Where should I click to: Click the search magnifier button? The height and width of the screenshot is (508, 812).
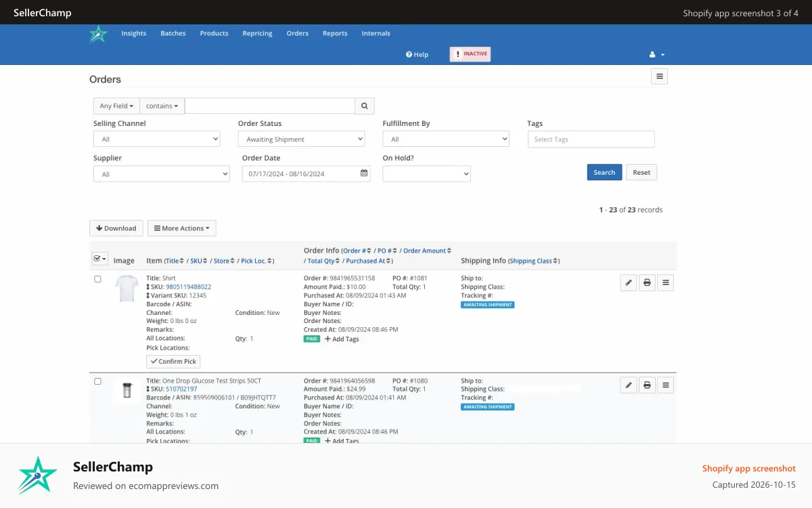(364, 106)
